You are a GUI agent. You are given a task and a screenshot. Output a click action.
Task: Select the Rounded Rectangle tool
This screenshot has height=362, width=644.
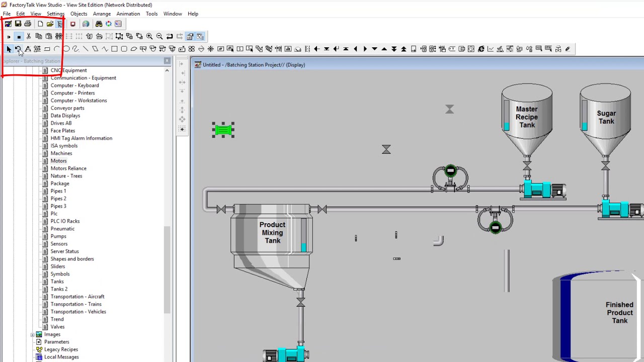[x=124, y=49]
